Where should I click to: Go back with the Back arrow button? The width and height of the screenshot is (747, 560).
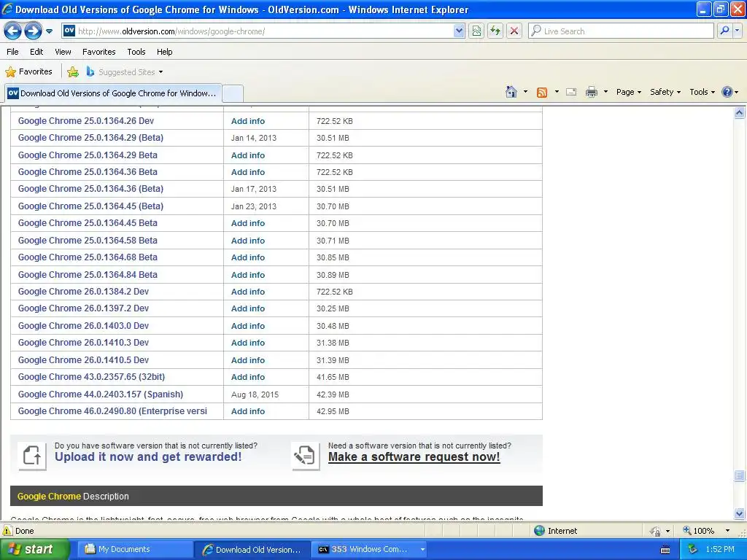(13, 31)
